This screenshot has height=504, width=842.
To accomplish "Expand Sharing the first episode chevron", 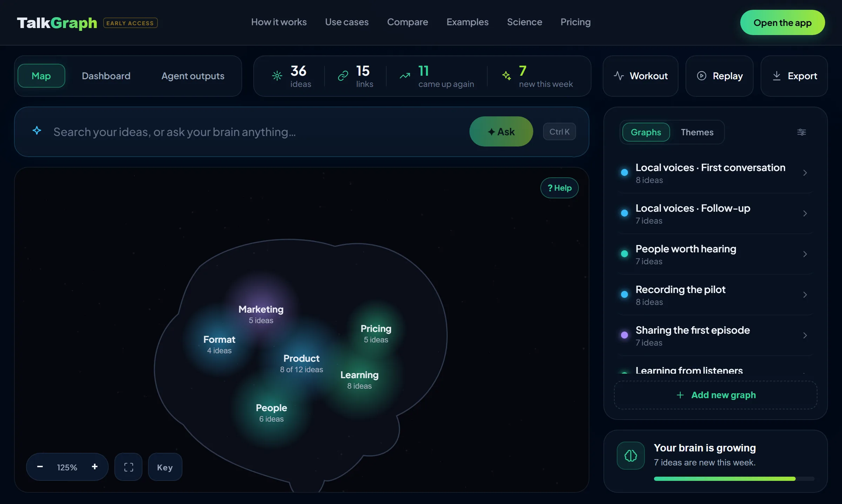I will click(x=805, y=335).
